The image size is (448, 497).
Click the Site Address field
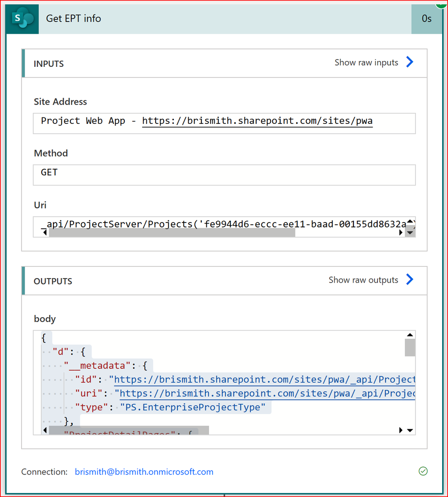[x=224, y=123]
